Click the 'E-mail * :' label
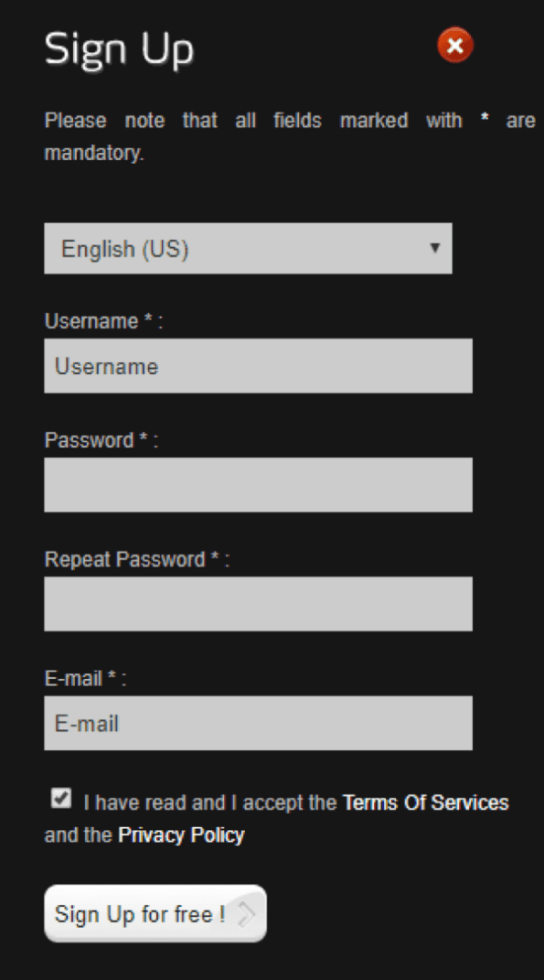This screenshot has width=544, height=980. tap(86, 679)
